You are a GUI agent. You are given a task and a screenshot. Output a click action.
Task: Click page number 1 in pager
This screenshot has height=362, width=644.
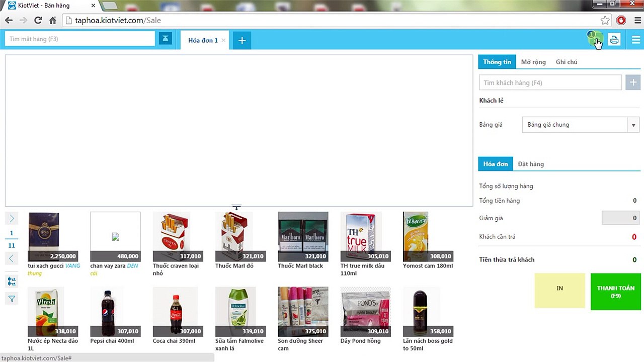click(x=12, y=233)
